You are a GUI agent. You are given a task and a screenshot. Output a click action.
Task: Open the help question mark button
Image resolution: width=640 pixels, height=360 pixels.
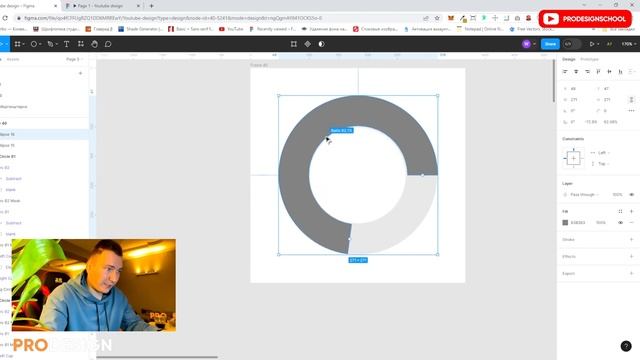(x=626, y=346)
